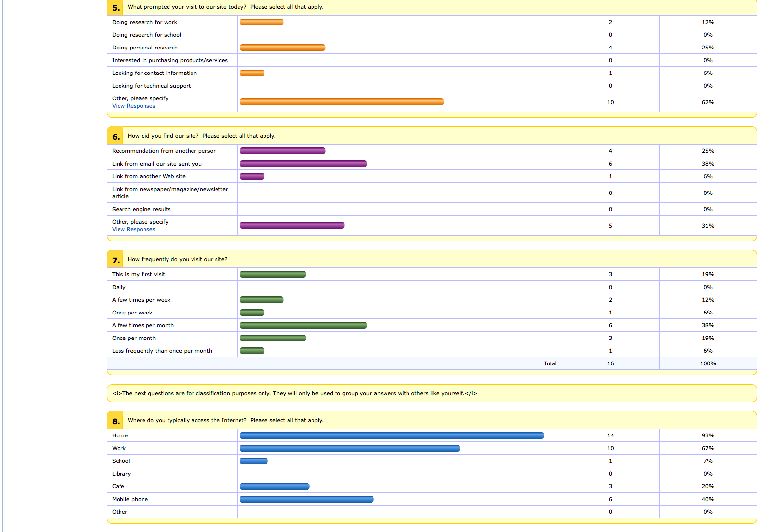Viewport: 768px width, 532px height.
Task: Click the classification purposes notice text
Action: pos(294,393)
